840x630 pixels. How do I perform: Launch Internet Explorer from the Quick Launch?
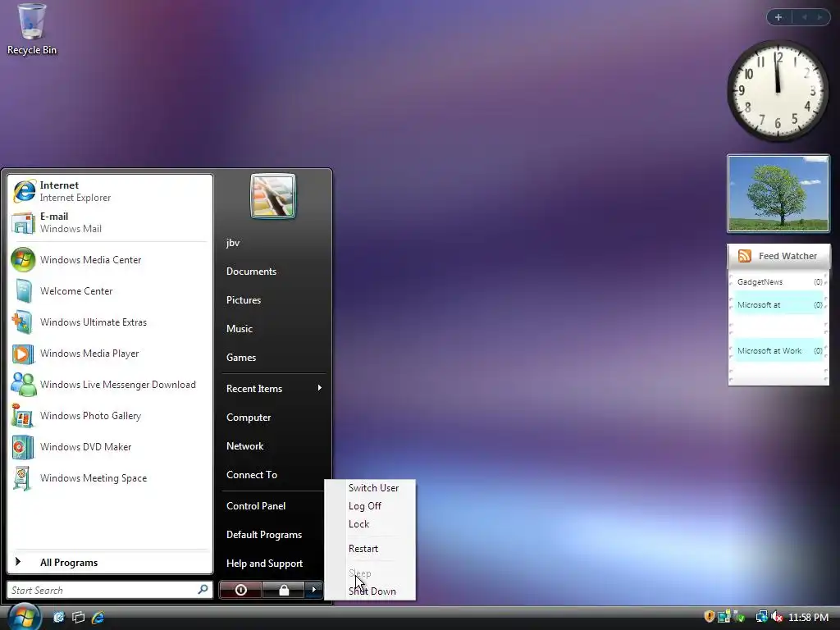tap(98, 617)
